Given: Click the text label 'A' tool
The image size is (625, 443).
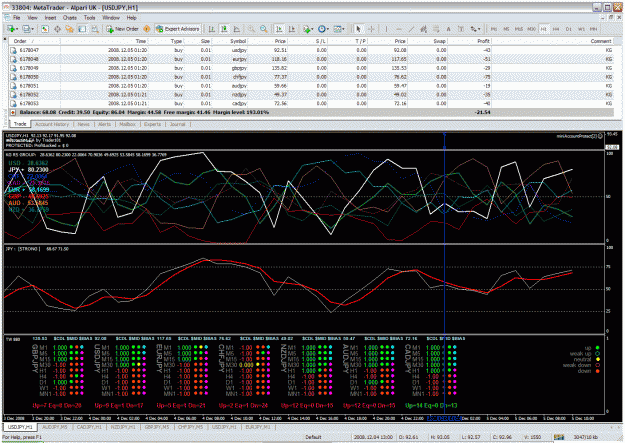Looking at the screenshot, I should [448, 29].
